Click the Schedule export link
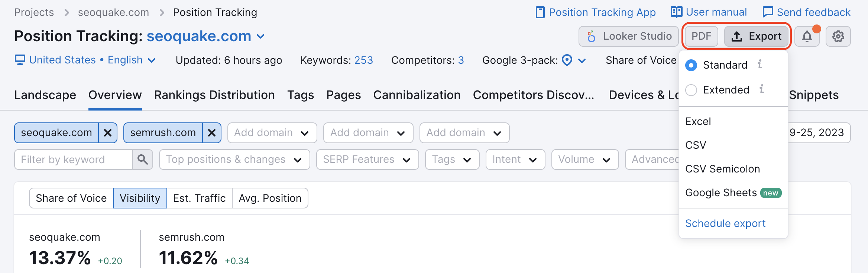 pyautogui.click(x=725, y=223)
